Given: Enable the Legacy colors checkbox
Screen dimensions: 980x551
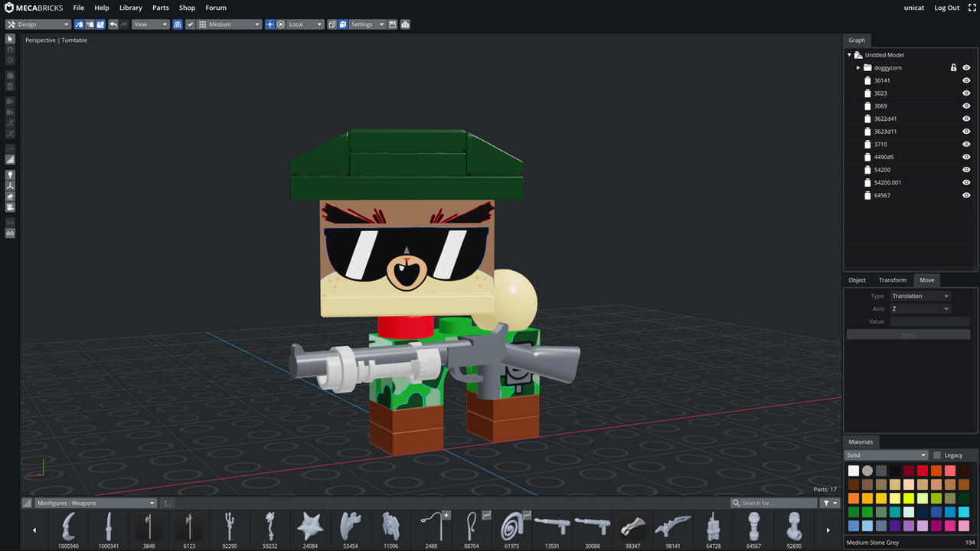Looking at the screenshot, I should (937, 455).
